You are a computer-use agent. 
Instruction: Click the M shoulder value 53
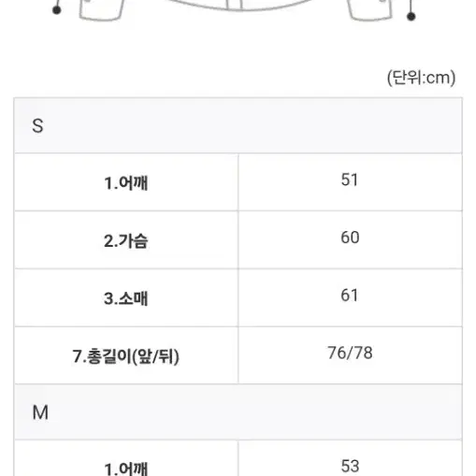(350, 466)
